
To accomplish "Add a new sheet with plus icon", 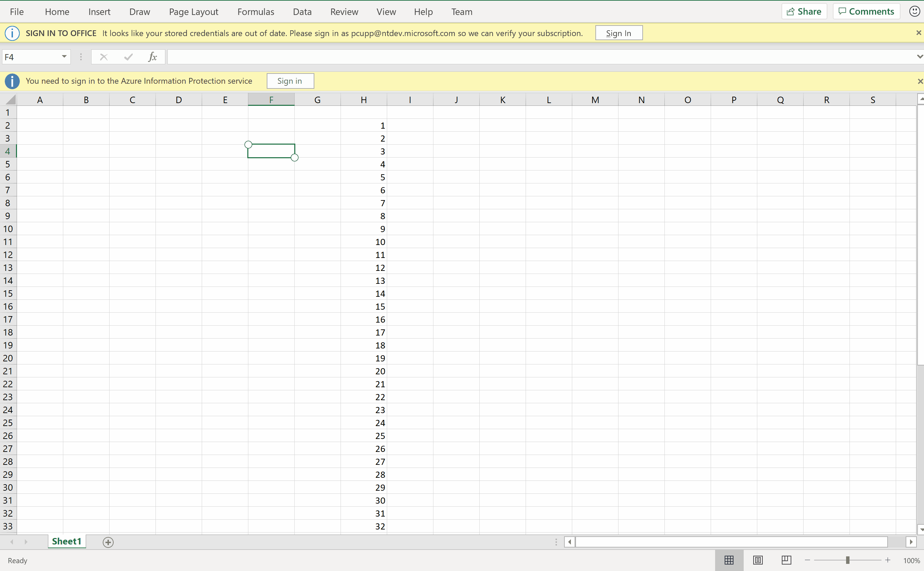I will tap(108, 542).
